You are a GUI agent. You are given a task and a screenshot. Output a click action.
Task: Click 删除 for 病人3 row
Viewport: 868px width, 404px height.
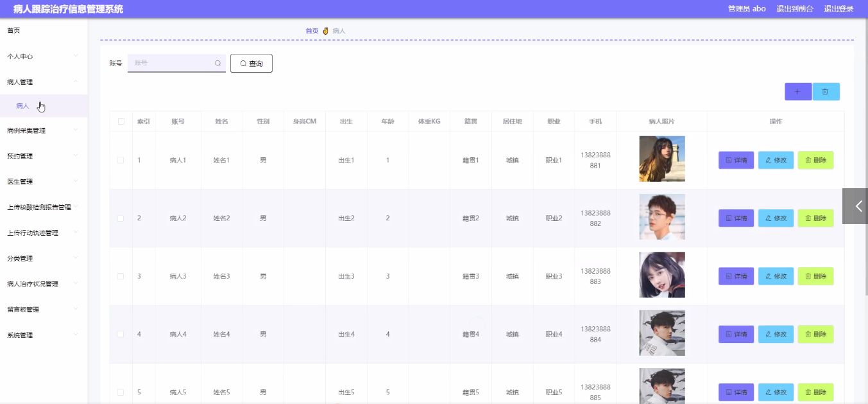click(x=815, y=276)
